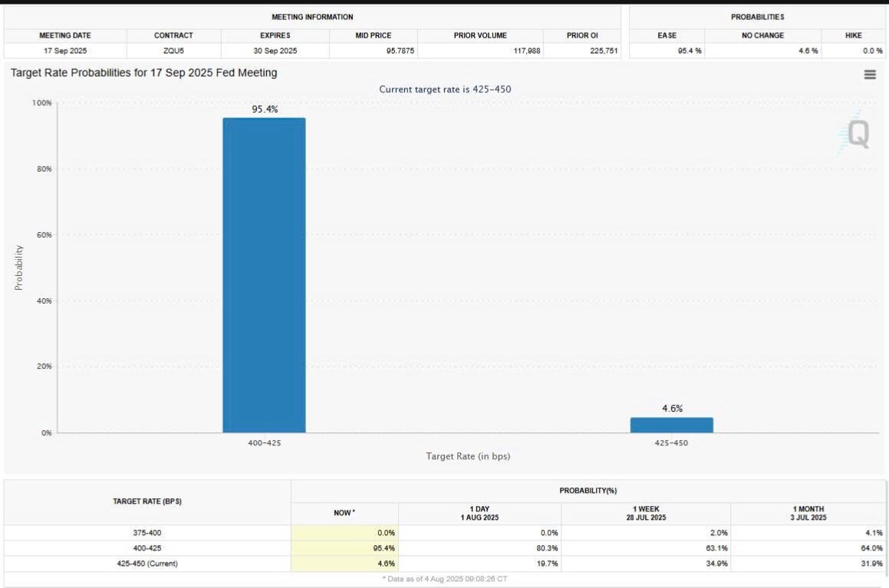This screenshot has width=889, height=588.
Task: Select the NO CHANGE probability '4.6 %' cell
Action: [763, 51]
